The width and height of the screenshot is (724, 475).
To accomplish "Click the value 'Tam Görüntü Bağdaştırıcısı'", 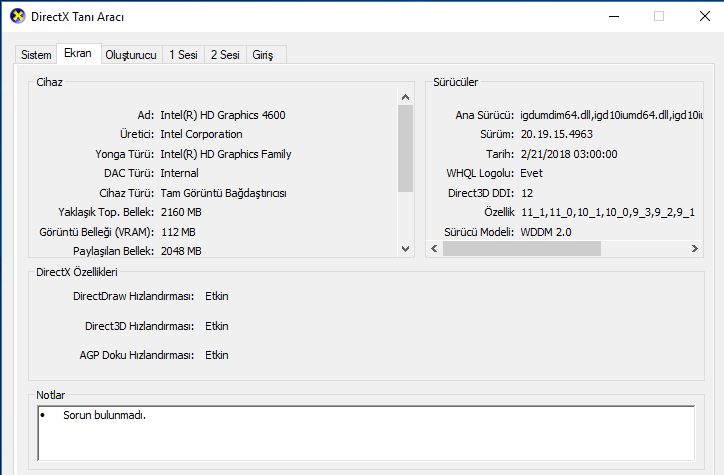I will 223,193.
